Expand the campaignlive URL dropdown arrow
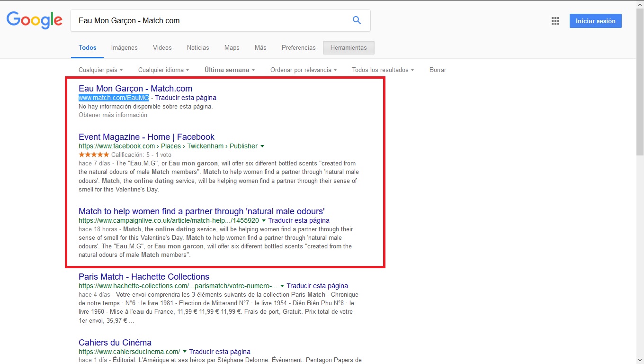The width and height of the screenshot is (644, 364). (x=264, y=220)
